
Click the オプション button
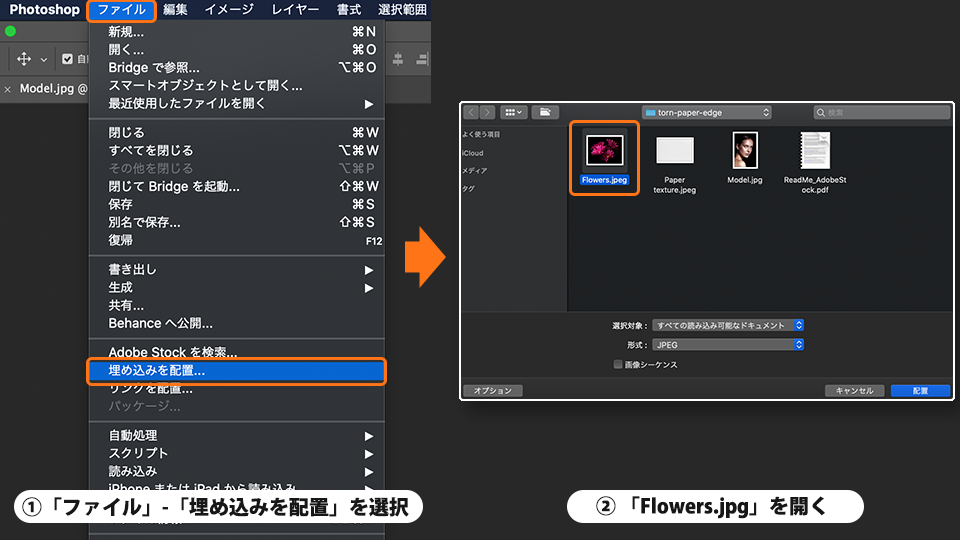click(x=493, y=391)
